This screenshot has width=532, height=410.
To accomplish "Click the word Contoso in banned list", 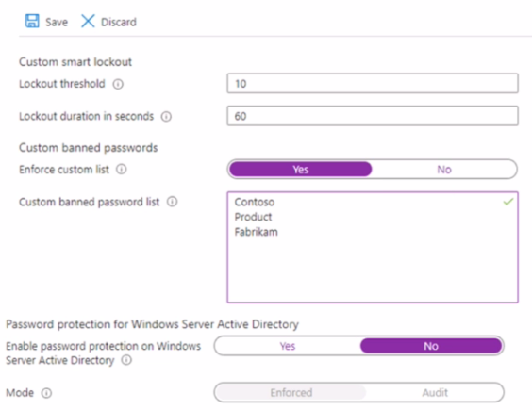I will click(x=255, y=202).
